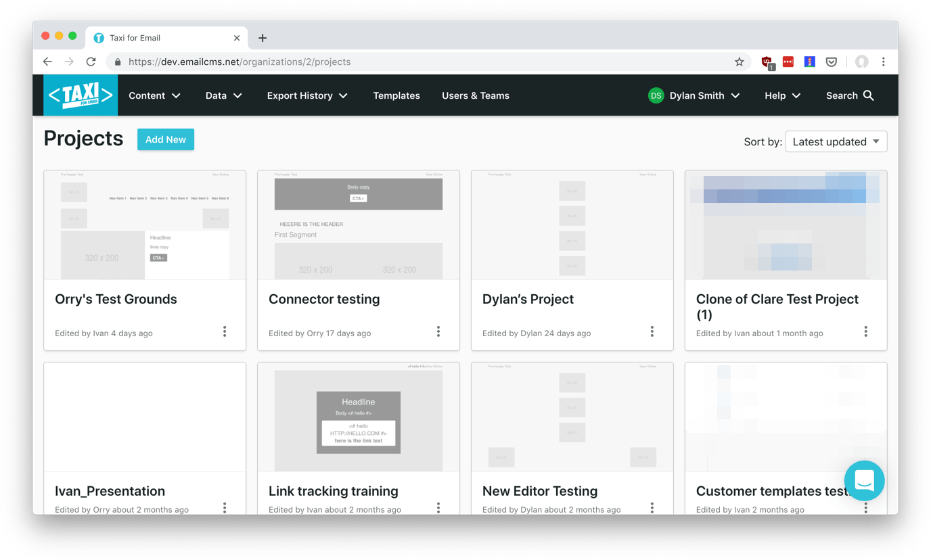Click the Connector testing preview thumbnail
The image size is (931, 560).
pyautogui.click(x=359, y=225)
